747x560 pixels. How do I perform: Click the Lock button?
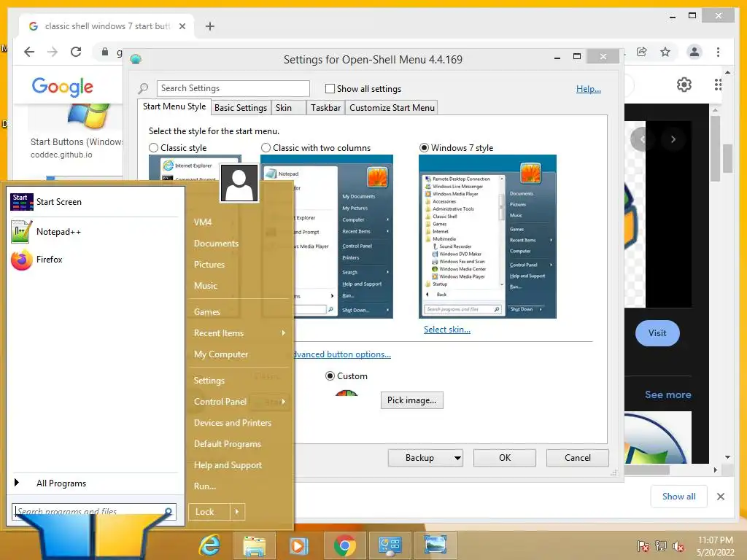point(209,512)
